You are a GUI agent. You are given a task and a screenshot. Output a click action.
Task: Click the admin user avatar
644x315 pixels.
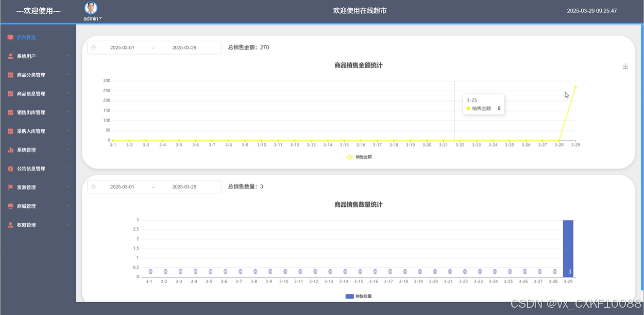coord(91,8)
